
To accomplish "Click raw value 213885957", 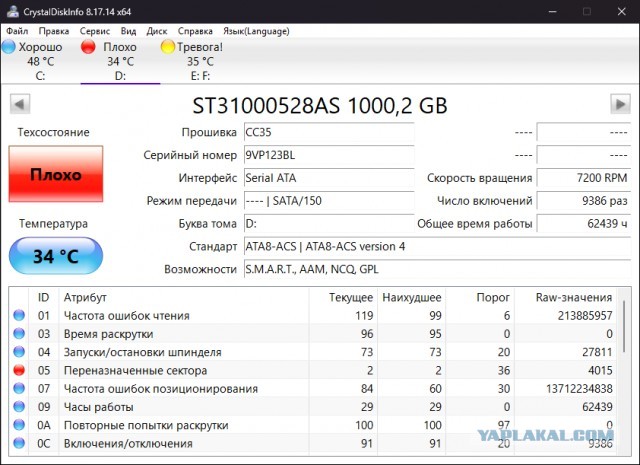I will pos(585,316).
